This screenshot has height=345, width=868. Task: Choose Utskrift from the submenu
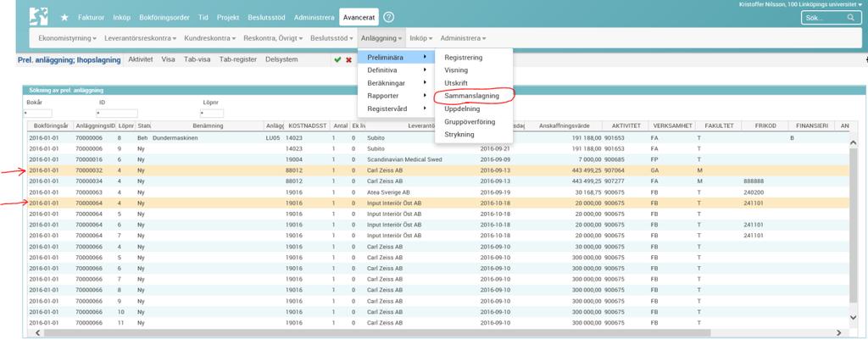tap(457, 82)
